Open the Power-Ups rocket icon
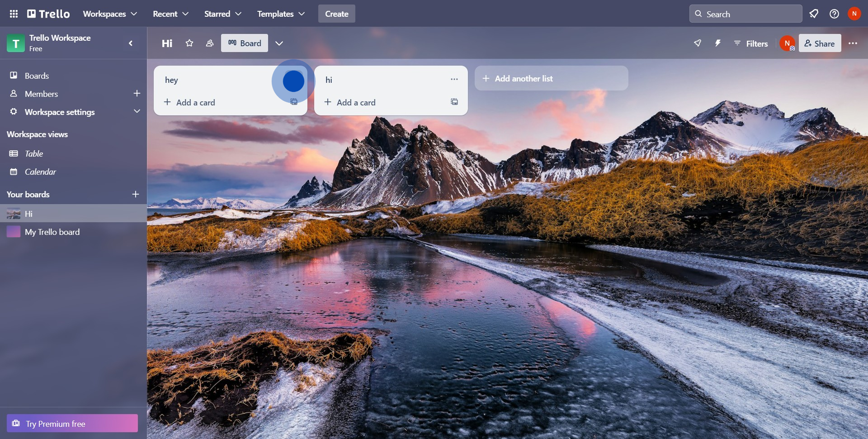Viewport: 868px width, 439px height. point(698,43)
